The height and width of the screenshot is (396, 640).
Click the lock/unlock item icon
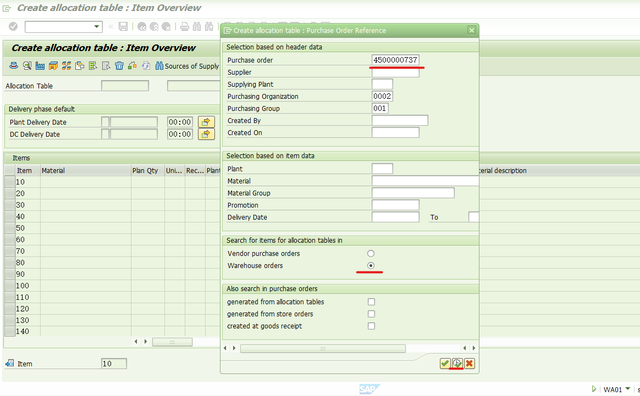[132, 65]
